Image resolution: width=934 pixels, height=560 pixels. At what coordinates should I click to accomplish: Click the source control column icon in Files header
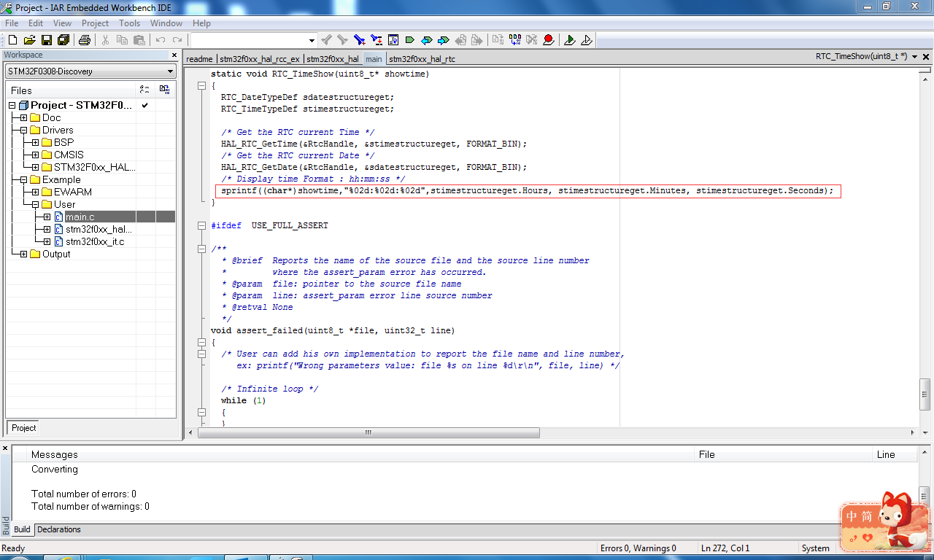click(164, 90)
